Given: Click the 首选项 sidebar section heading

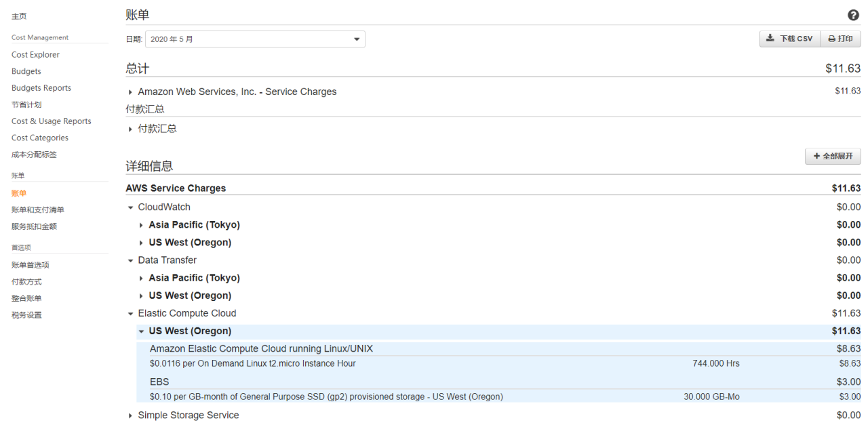Looking at the screenshot, I should 21,248.
